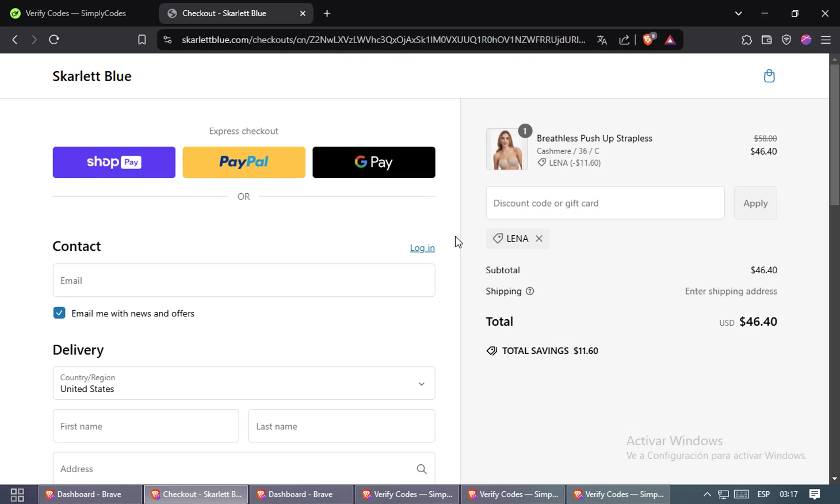Image resolution: width=840 pixels, height=504 pixels.
Task: Switch to first Dashboard - Brave taskbar window
Action: tap(90, 494)
